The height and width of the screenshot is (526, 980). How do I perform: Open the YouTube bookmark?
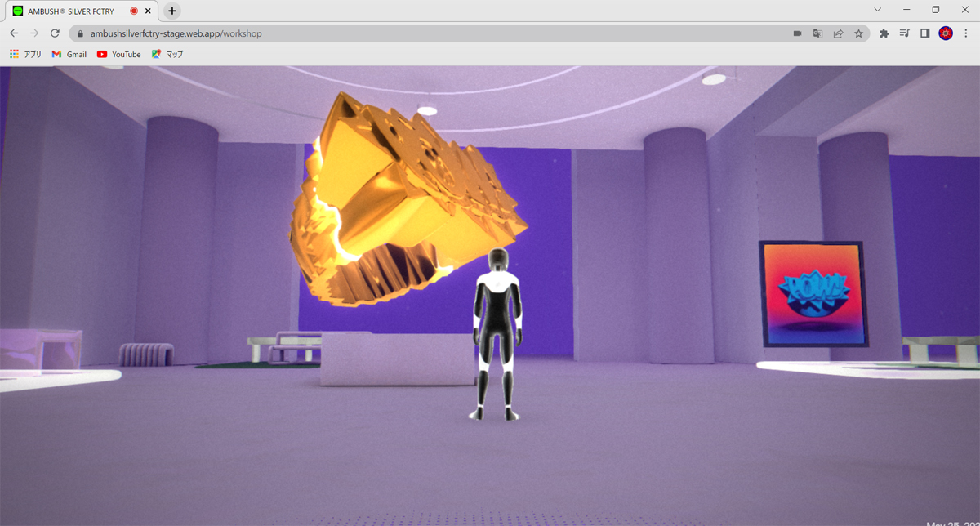click(118, 55)
